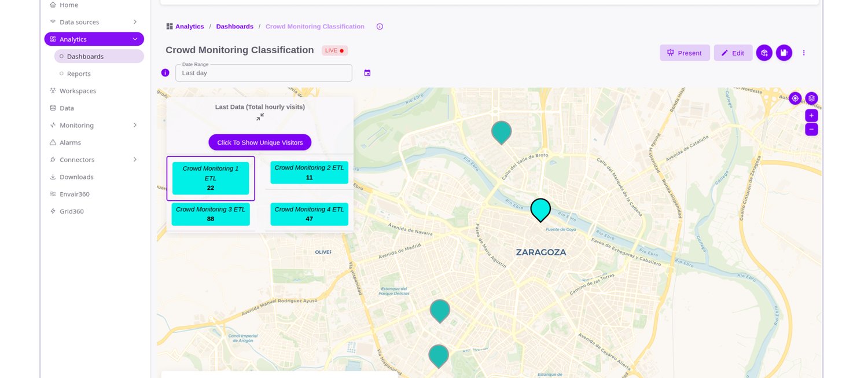Viewport: 868px width, 378px height.
Task: Click the Monitoring pulse icon
Action: tap(53, 125)
